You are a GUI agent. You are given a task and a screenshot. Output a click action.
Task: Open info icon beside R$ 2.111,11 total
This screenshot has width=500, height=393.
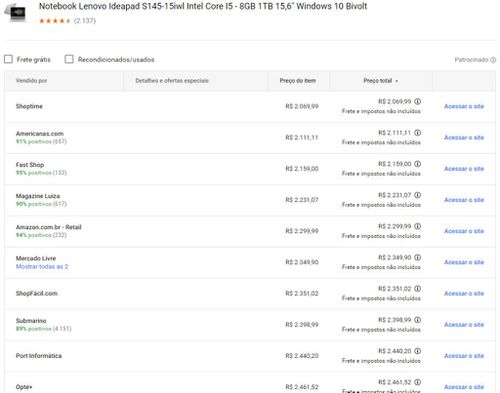417,133
